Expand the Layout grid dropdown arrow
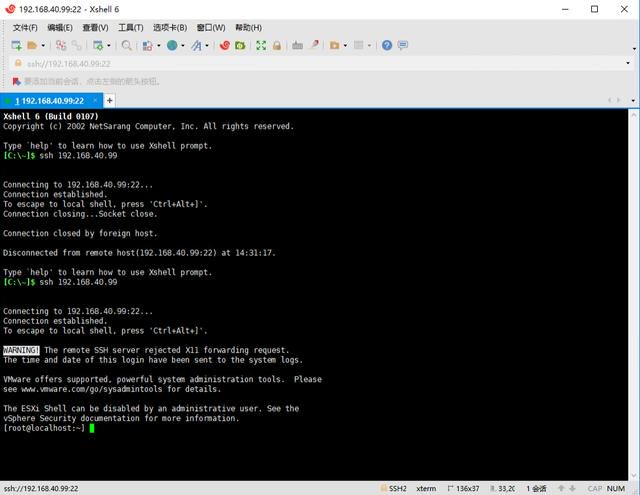This screenshot has width=640, height=495. click(x=369, y=45)
